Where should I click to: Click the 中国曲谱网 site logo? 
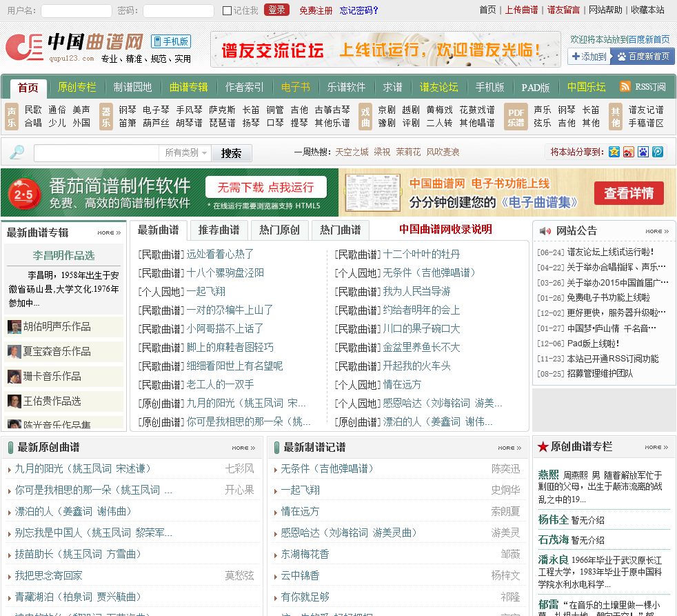point(74,47)
